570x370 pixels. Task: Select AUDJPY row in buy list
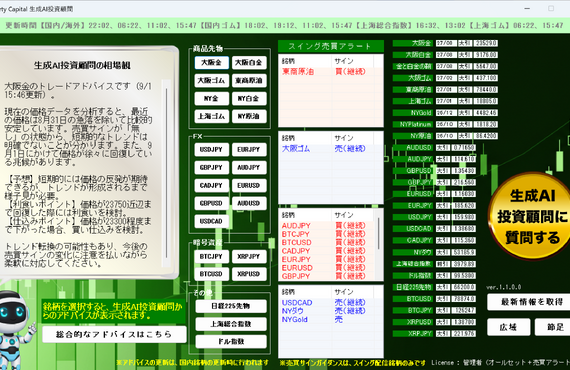(327, 226)
